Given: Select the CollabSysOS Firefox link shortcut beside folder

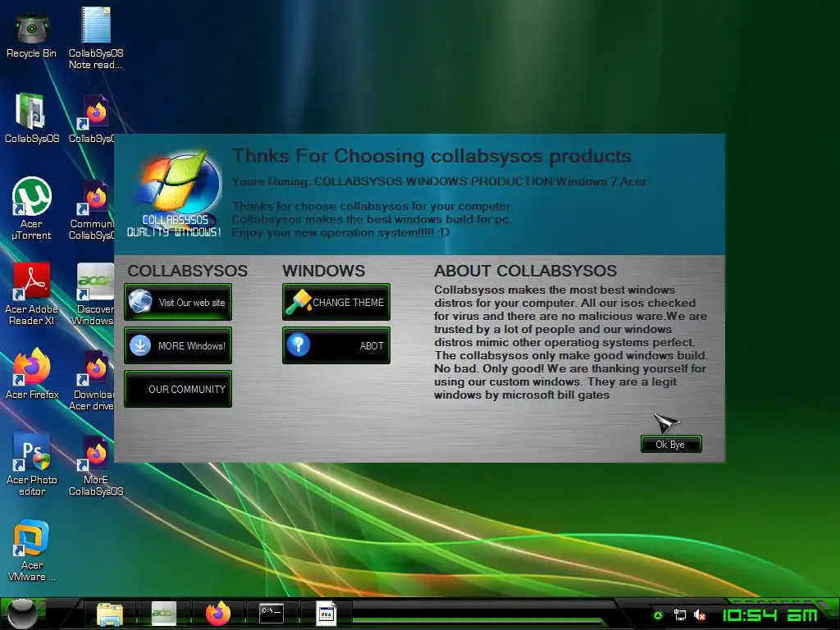Looking at the screenshot, I should click(x=92, y=119).
